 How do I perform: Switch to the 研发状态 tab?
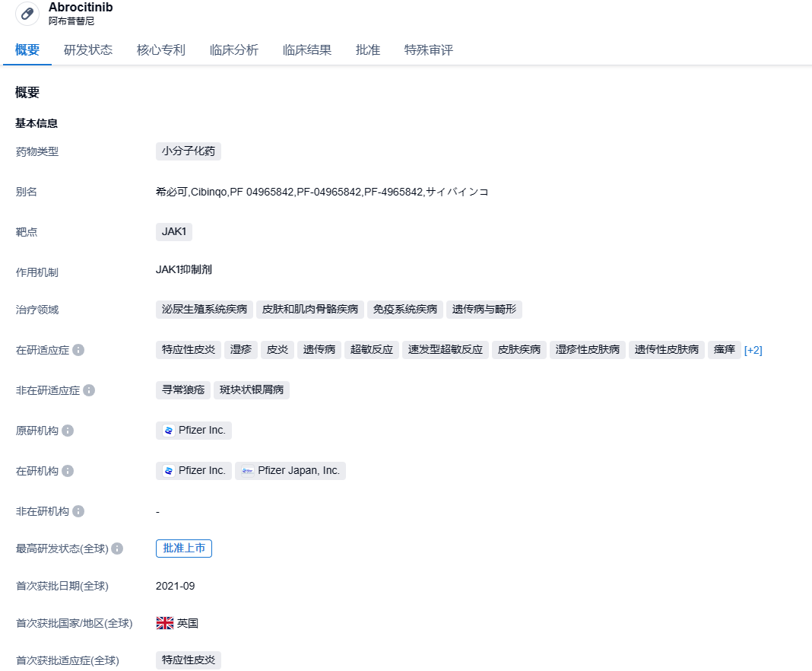click(88, 50)
